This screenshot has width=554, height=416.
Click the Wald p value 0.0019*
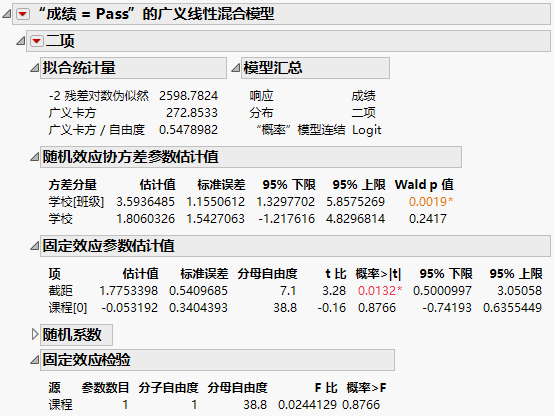pos(431,202)
